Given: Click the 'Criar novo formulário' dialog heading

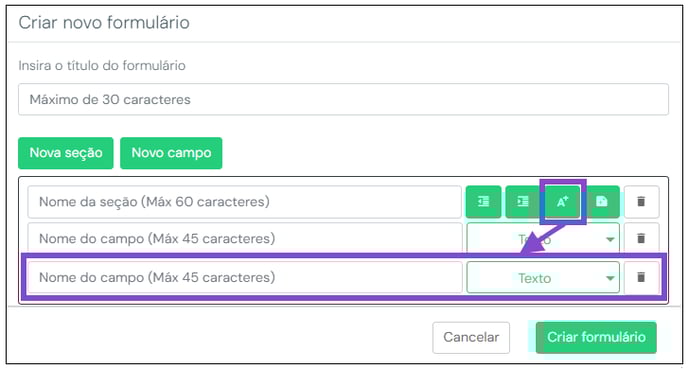Looking at the screenshot, I should pyautogui.click(x=104, y=22).
